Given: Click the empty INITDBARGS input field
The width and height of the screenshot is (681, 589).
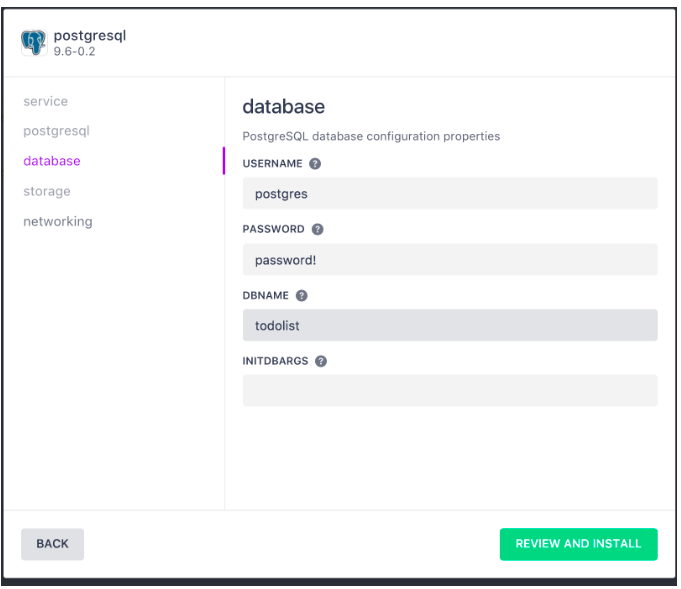Looking at the screenshot, I should click(450, 391).
